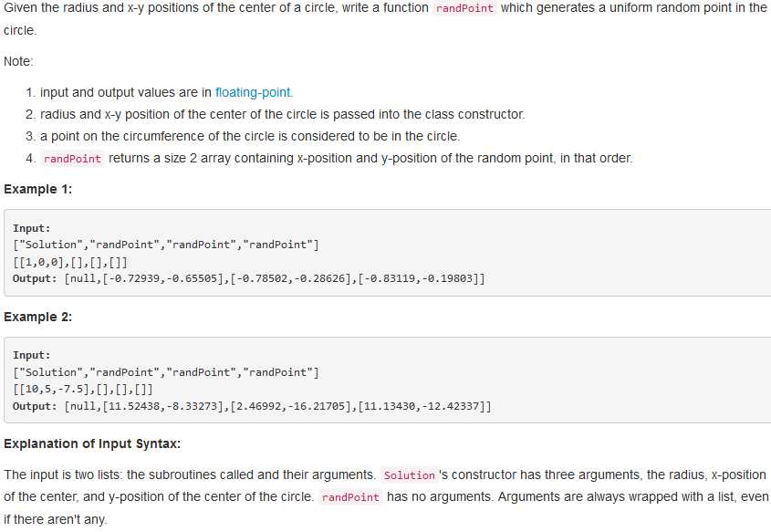Click the Example 1 output line

click(249, 279)
